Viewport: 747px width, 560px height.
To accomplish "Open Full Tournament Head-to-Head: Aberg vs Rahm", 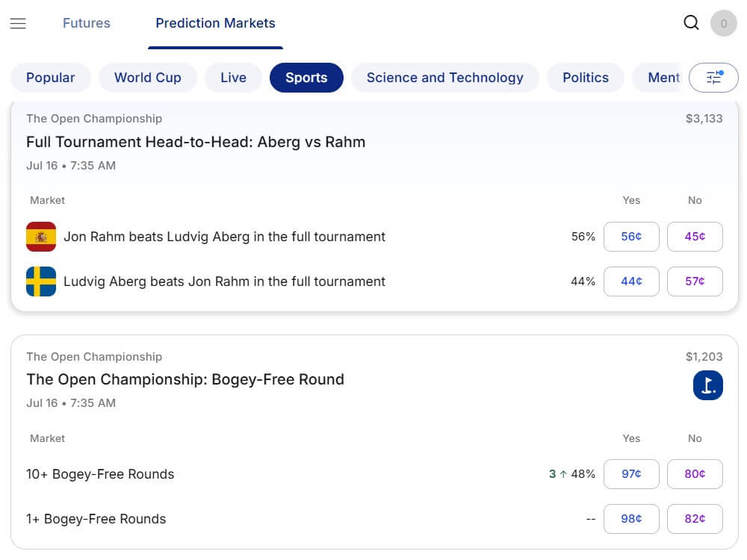I will point(196,142).
